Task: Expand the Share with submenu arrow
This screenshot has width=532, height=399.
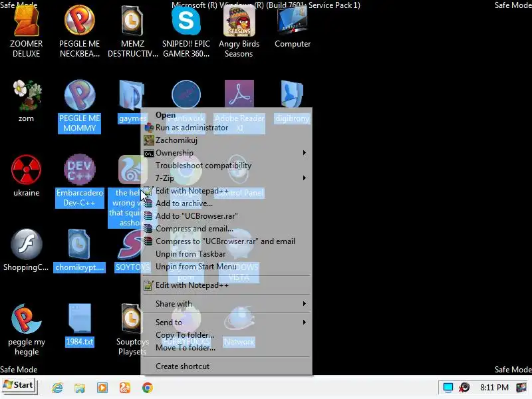Action: pyautogui.click(x=305, y=304)
